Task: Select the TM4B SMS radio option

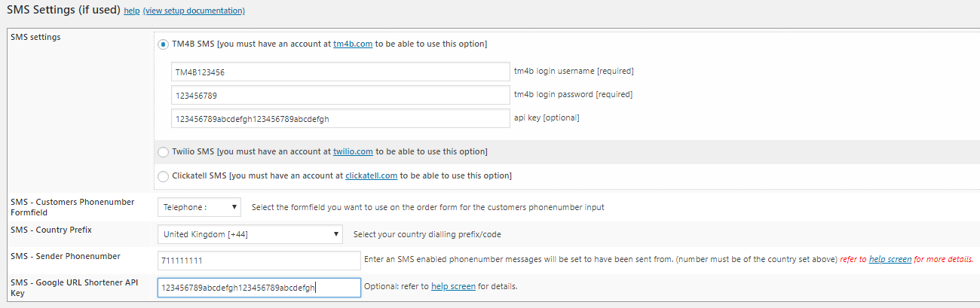Action: (163, 44)
